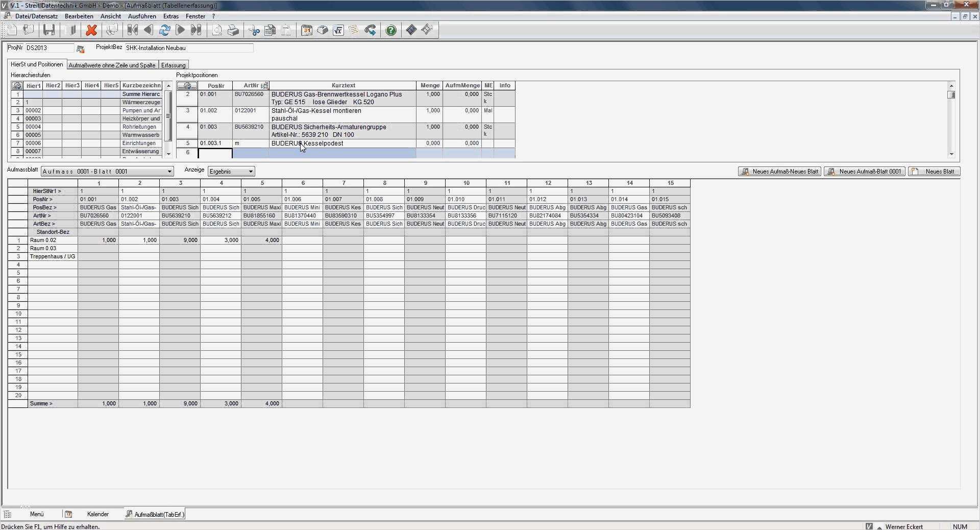Open the calendar toolbar icon
The width and height of the screenshot is (980, 530).
[x=307, y=30]
